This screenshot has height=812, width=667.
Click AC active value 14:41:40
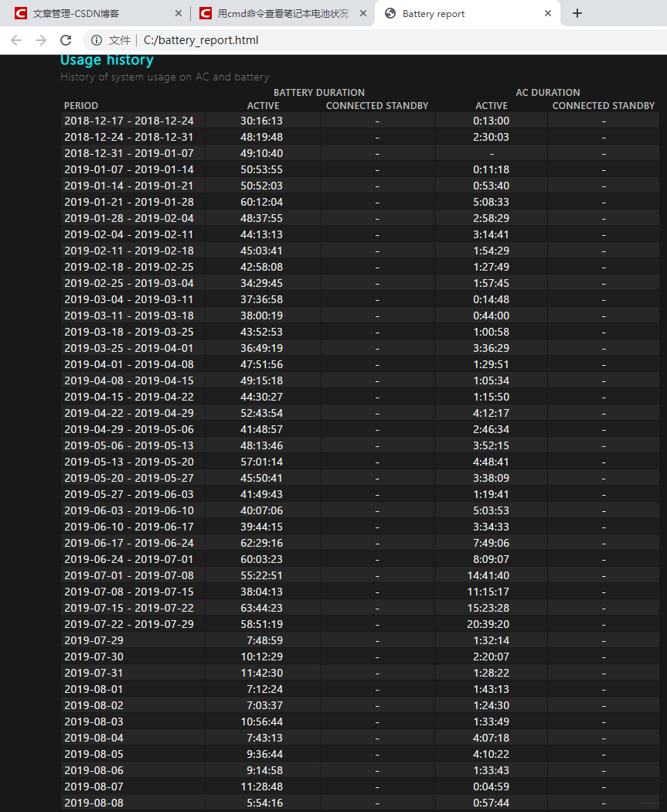click(x=488, y=575)
